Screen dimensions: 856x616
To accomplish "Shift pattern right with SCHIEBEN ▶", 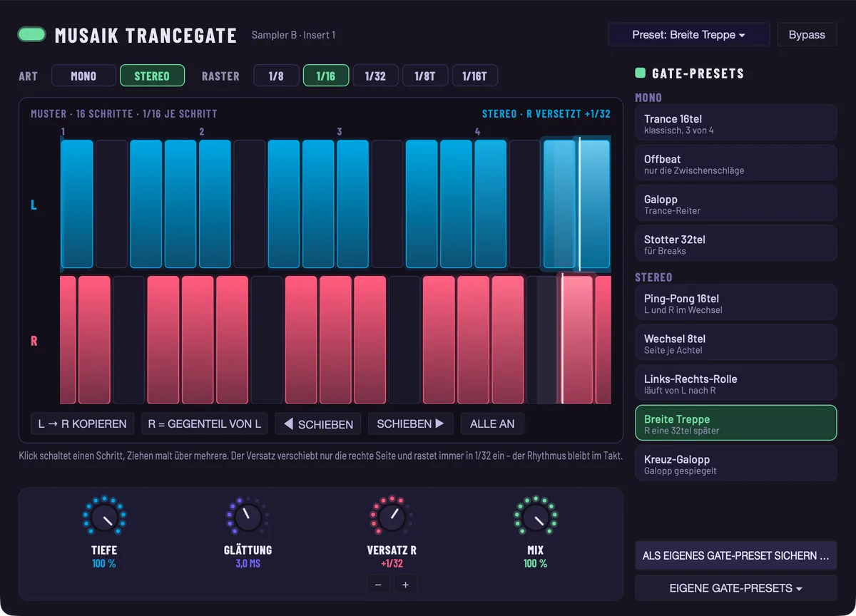I will coord(411,423).
